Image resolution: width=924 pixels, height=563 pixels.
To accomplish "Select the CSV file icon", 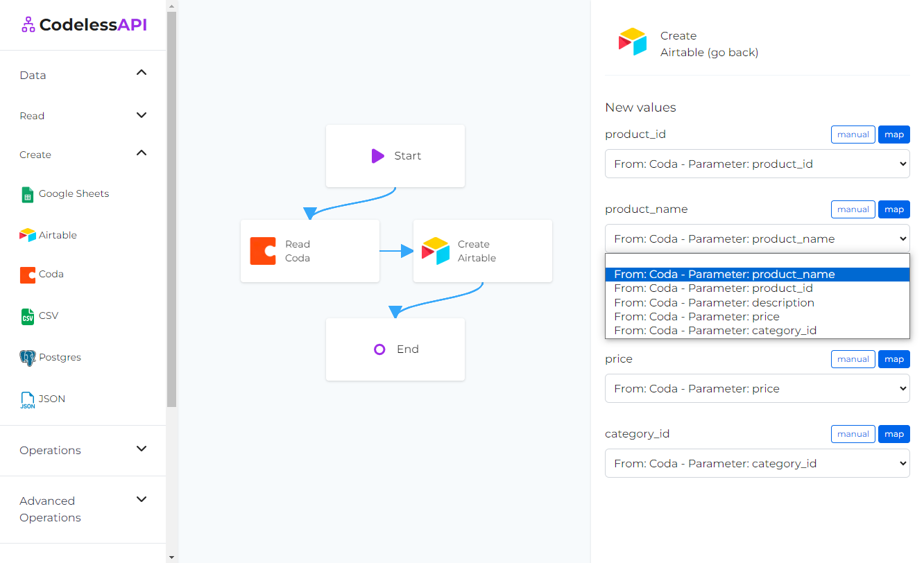I will tap(27, 316).
